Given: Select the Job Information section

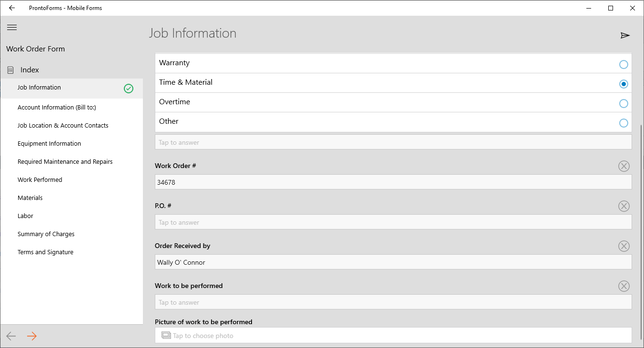Looking at the screenshot, I should click(x=39, y=87).
